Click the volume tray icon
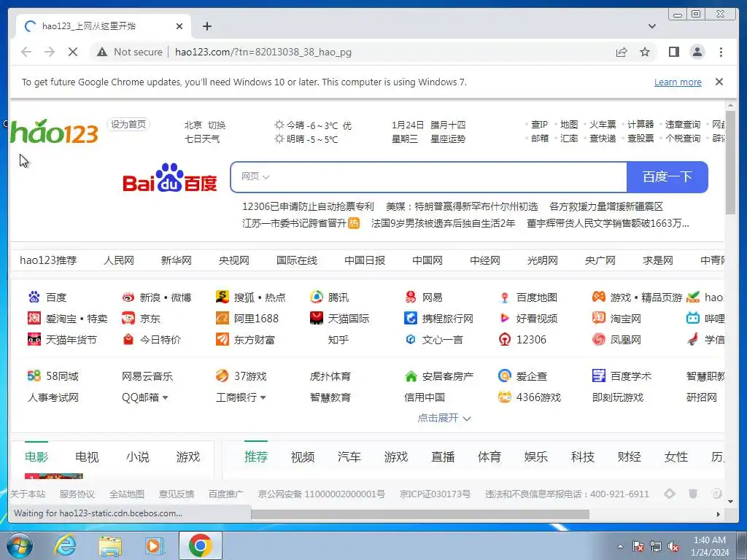Viewport: 747px width, 560px height. point(673,547)
